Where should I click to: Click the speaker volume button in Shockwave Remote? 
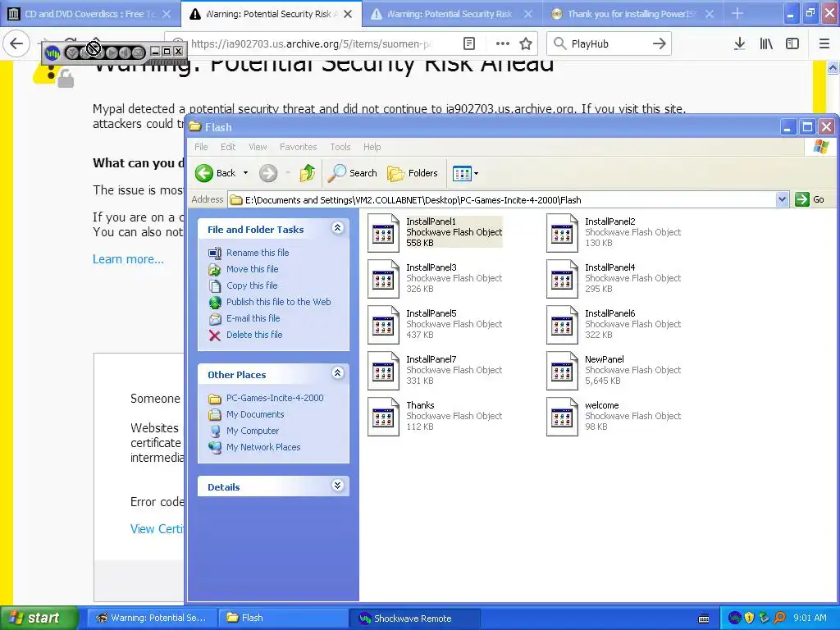pyautogui.click(x=125, y=52)
